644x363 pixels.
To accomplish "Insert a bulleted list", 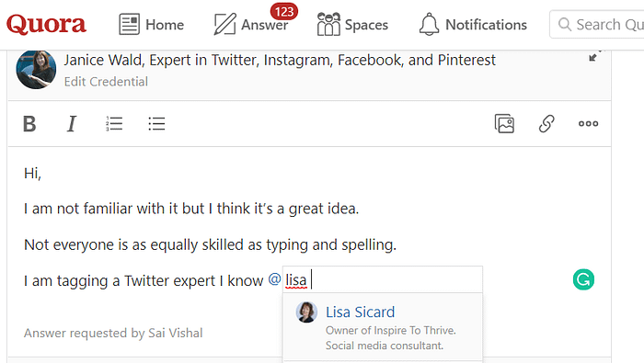I will pos(156,123).
